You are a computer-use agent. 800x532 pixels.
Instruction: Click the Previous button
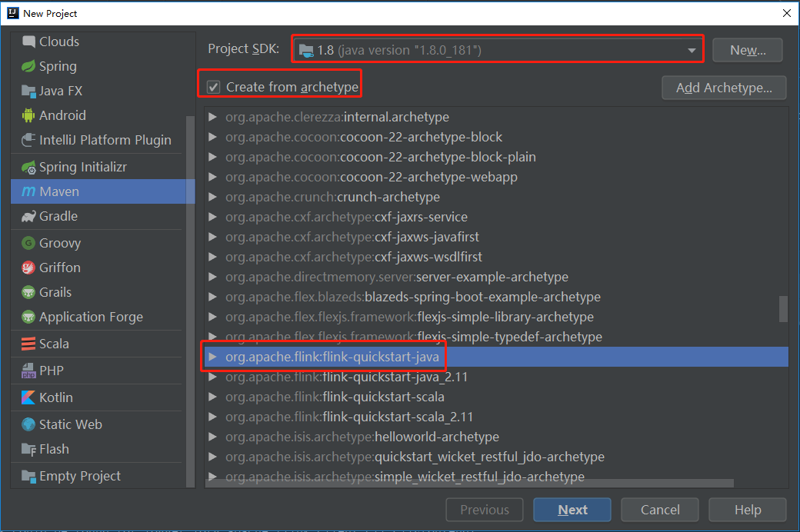(x=485, y=510)
